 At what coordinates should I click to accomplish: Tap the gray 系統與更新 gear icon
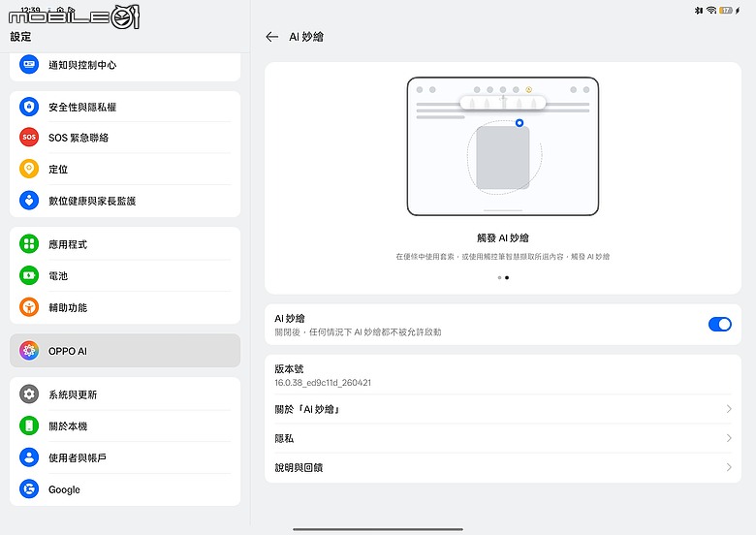tap(29, 394)
